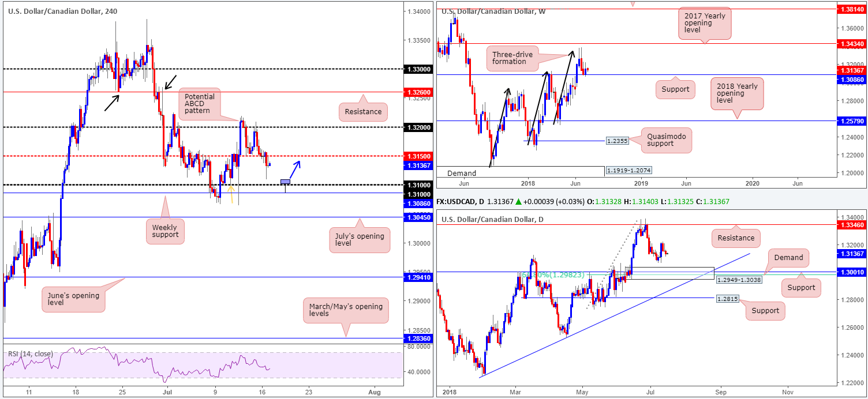868x399 pixels.
Task: Select the Support callout on weekly chart
Action: 675,89
